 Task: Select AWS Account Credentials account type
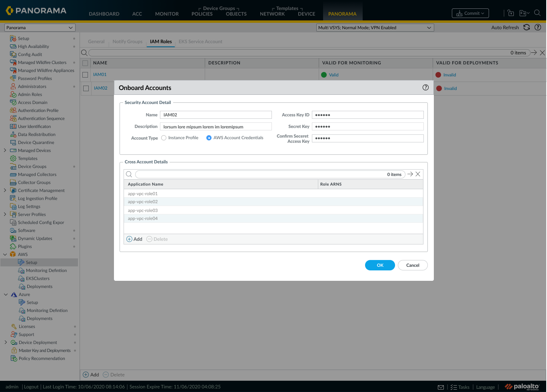point(209,138)
